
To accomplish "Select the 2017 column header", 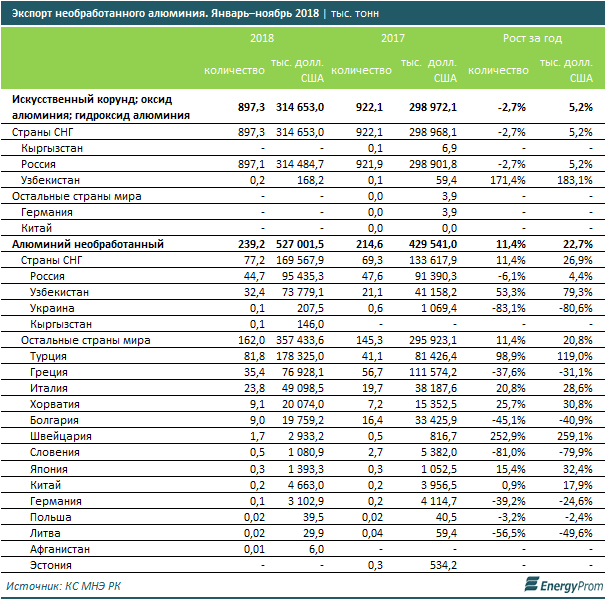I will point(392,38).
